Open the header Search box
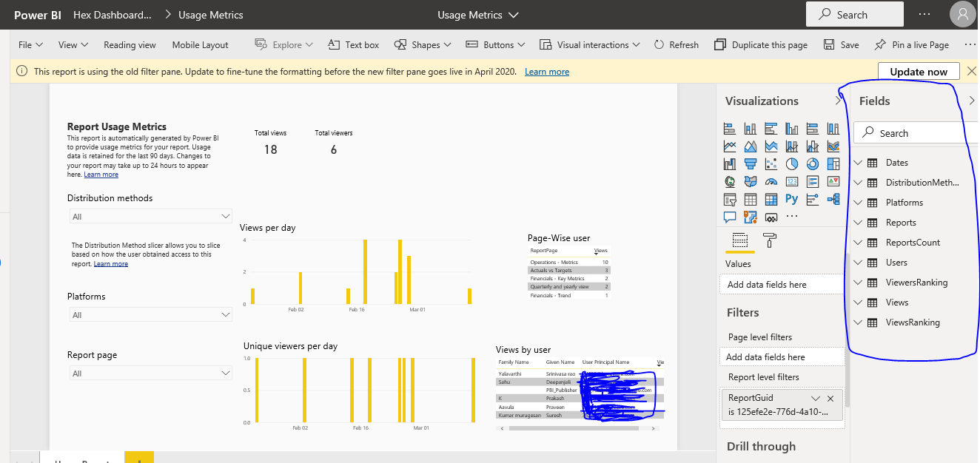Screen dimensions: 980x463 (x=854, y=15)
